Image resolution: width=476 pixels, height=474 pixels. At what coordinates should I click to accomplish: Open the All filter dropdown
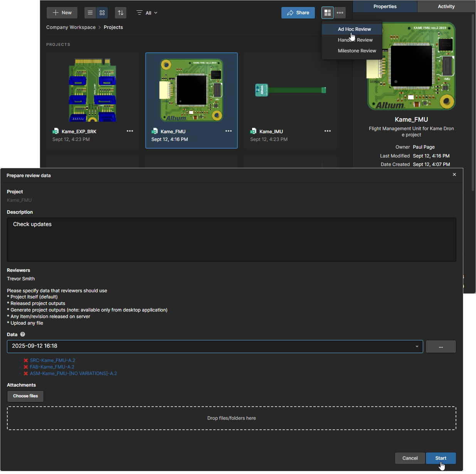147,13
